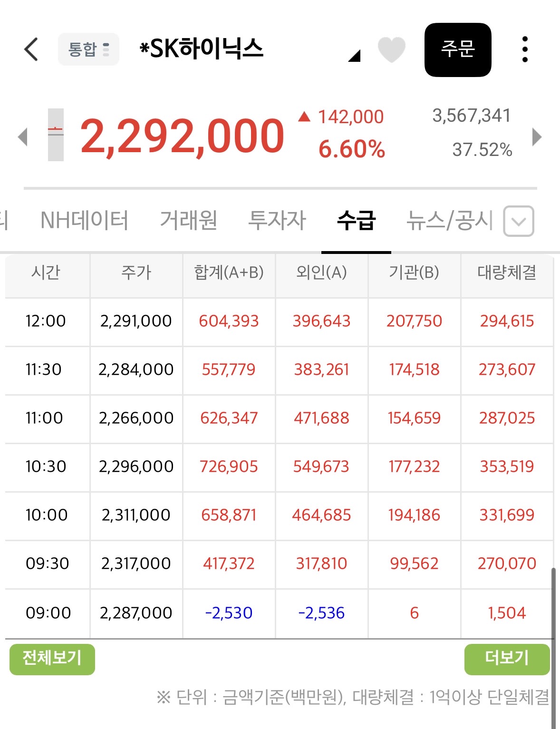Tap the back arrow icon
This screenshot has height=729, width=560.
[31, 49]
